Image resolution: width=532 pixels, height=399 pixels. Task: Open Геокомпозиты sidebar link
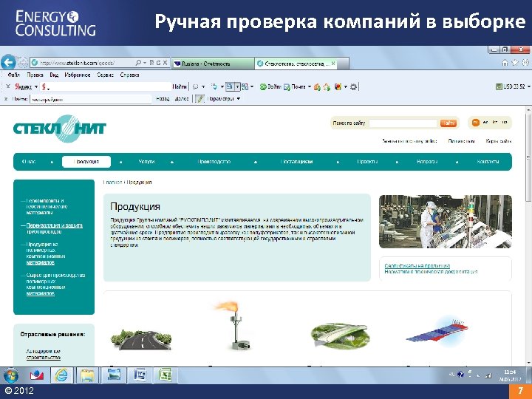click(x=47, y=207)
